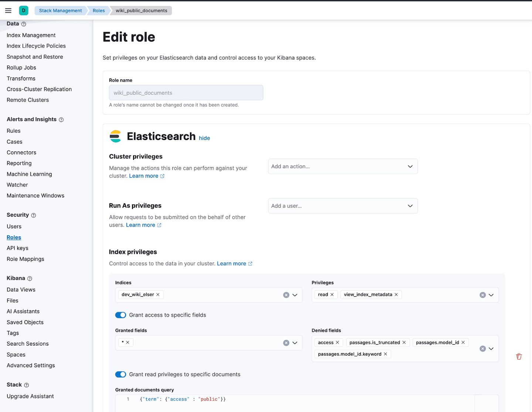Open the hamburger navigation menu

[8, 11]
